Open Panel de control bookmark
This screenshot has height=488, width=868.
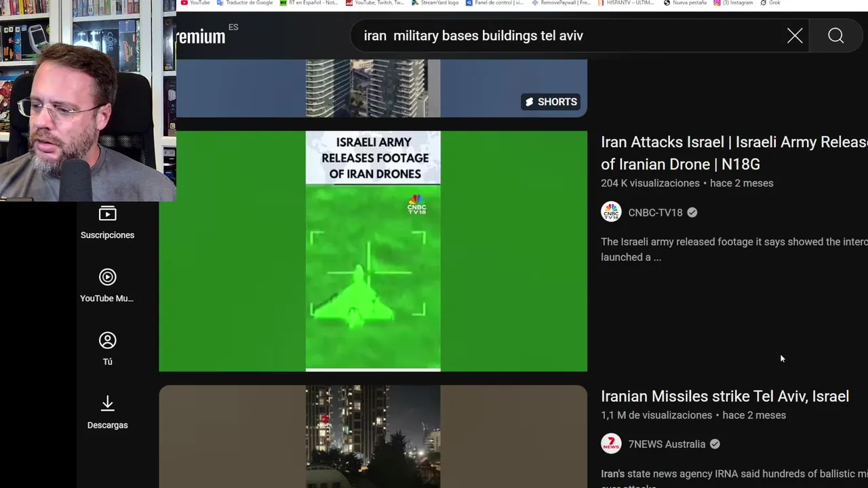tap(494, 3)
